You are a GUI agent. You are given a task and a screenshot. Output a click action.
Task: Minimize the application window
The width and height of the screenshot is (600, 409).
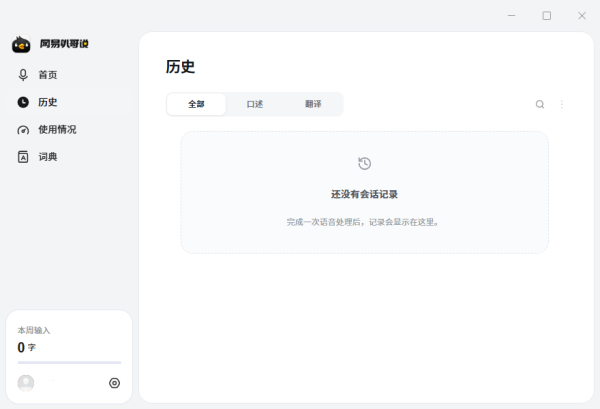512,16
